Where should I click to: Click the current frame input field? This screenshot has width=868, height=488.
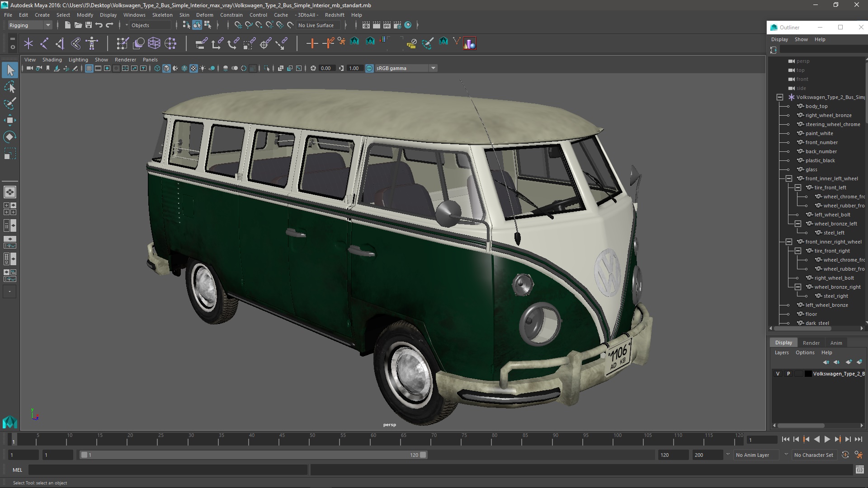click(x=762, y=440)
